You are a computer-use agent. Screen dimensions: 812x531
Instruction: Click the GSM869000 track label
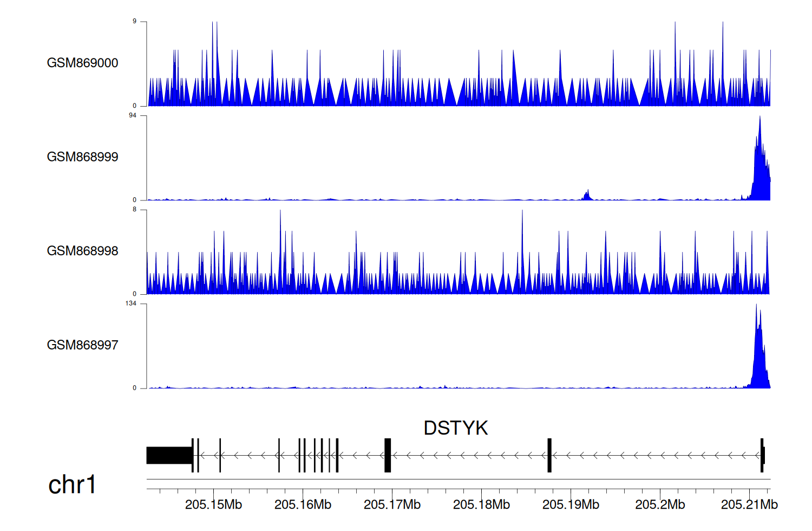coord(82,63)
